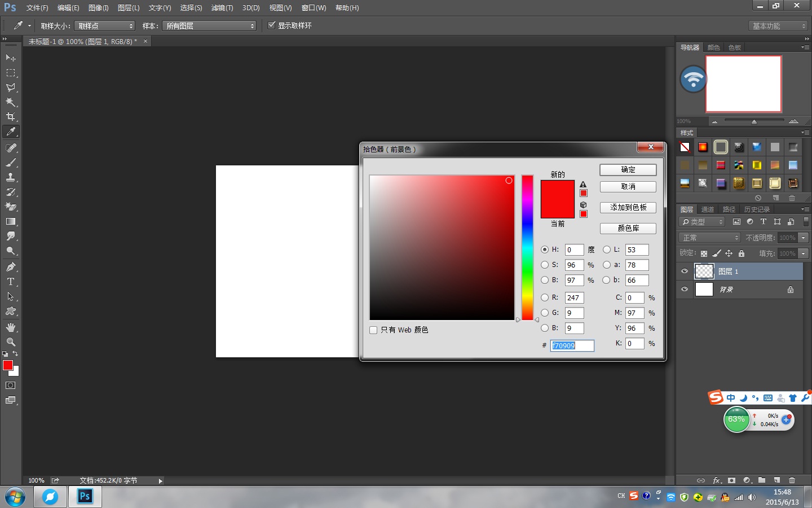
Task: Open Windows Start button
Action: tap(15, 497)
